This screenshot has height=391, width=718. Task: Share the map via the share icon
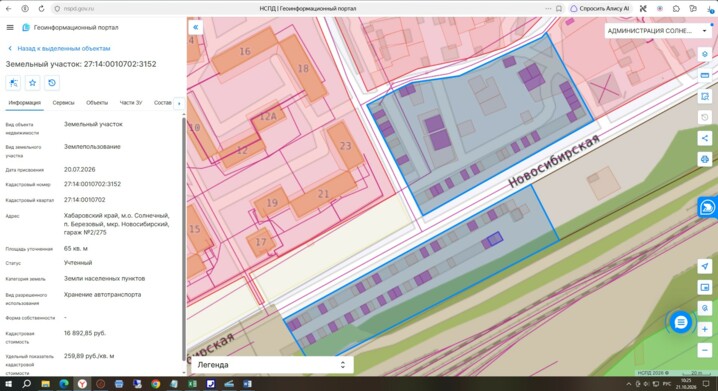(x=705, y=138)
